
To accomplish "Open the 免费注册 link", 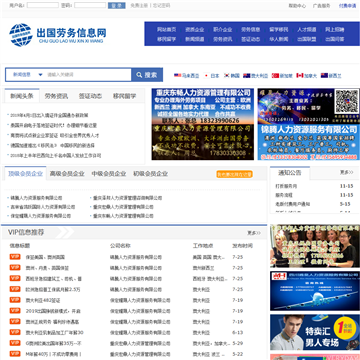I will 139,6.
